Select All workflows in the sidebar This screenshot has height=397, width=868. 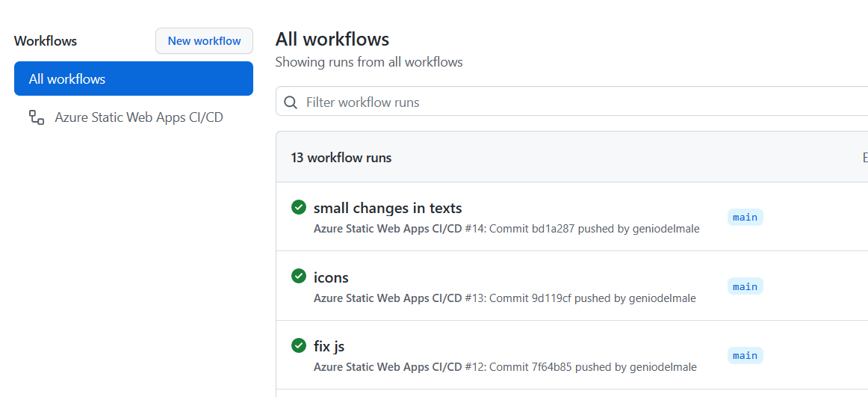click(134, 79)
